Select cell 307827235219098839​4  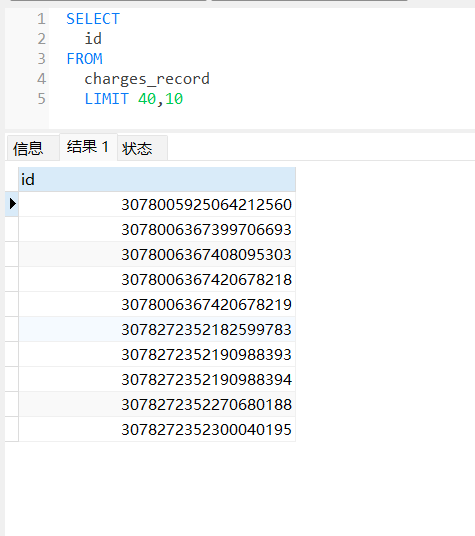tap(157, 379)
